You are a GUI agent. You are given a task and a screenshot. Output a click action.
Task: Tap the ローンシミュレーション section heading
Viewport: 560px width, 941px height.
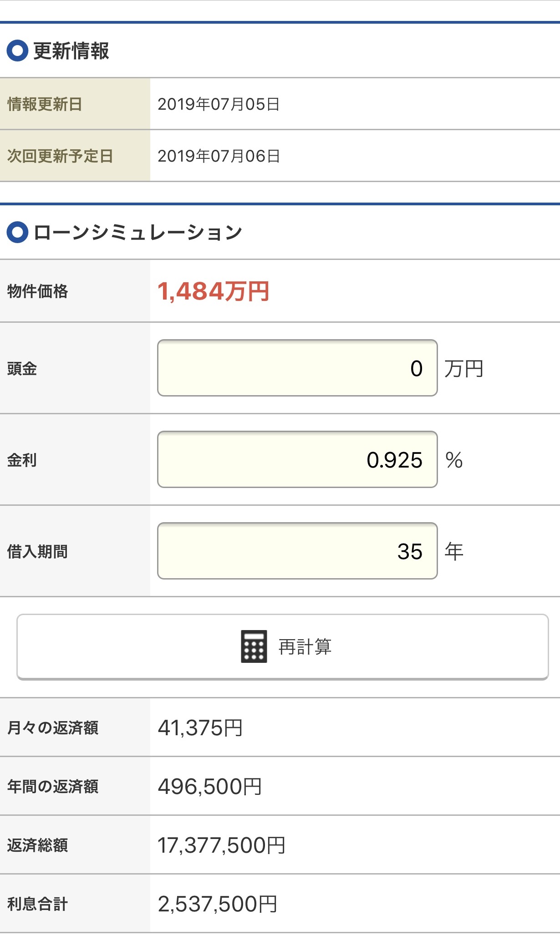137,232
